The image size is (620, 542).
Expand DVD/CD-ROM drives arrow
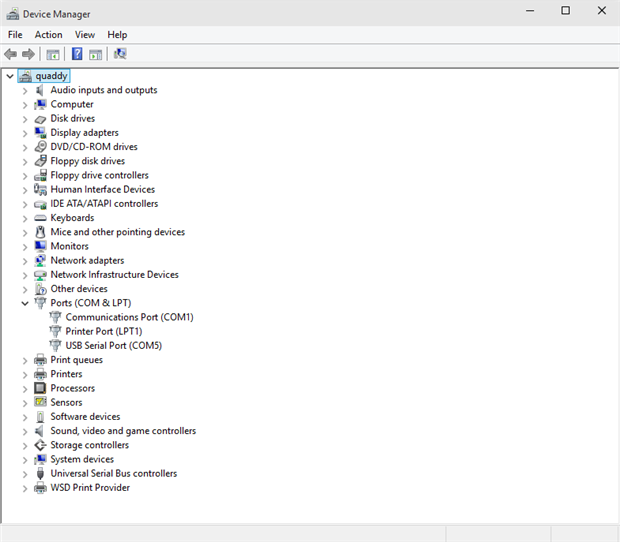[25, 147]
